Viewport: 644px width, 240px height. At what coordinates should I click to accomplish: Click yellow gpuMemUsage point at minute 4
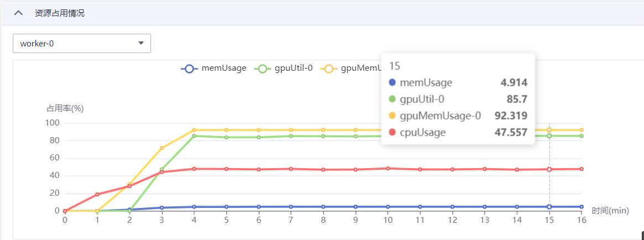[194, 130]
